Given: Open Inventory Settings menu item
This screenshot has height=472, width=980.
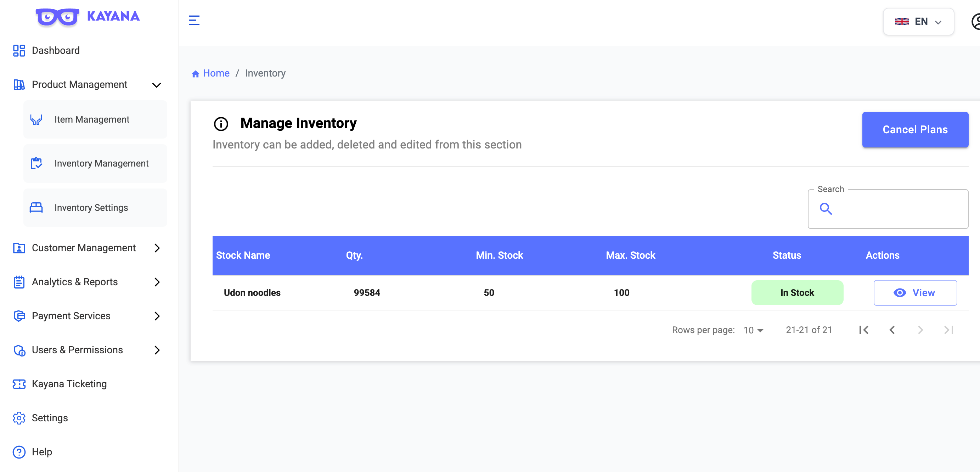Looking at the screenshot, I should click(x=95, y=208).
